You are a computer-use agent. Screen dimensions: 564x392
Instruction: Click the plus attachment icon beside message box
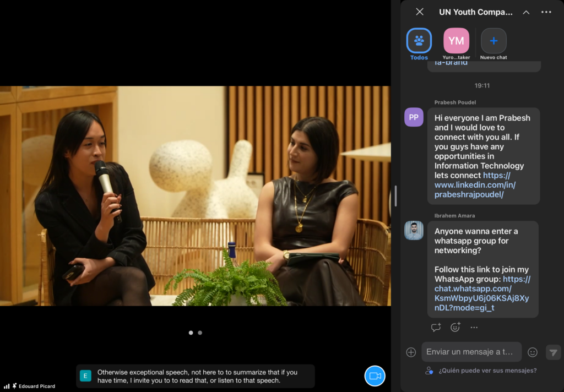411,352
